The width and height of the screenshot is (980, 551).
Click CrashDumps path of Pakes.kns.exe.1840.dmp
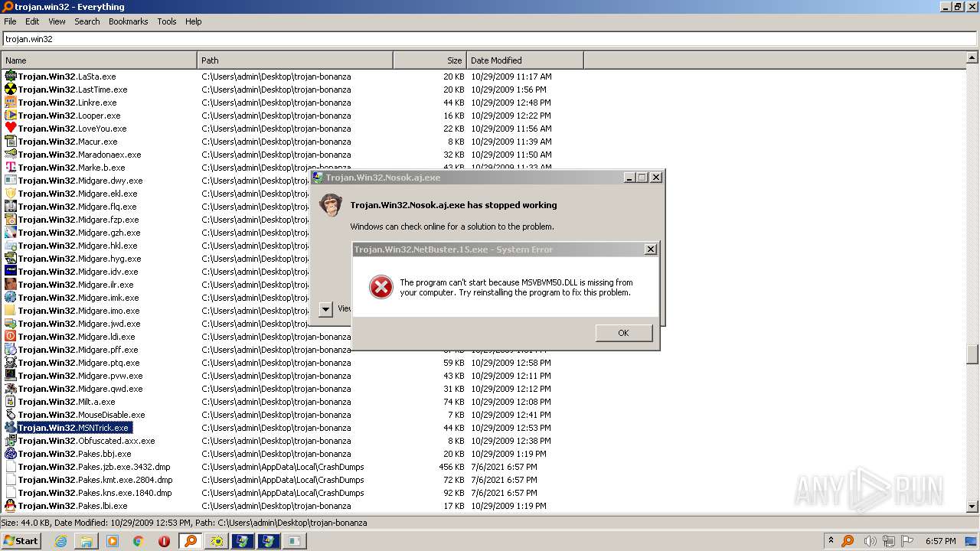283,493
